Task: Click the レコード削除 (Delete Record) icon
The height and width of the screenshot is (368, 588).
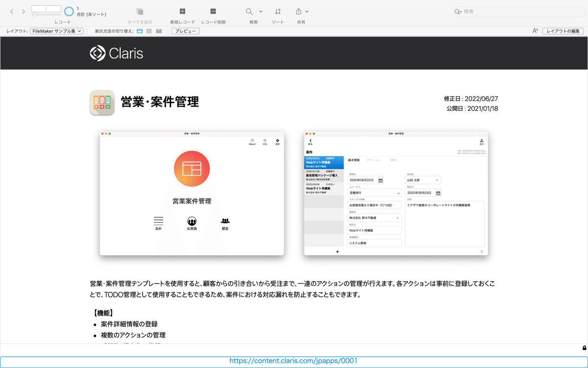Action: tap(212, 11)
